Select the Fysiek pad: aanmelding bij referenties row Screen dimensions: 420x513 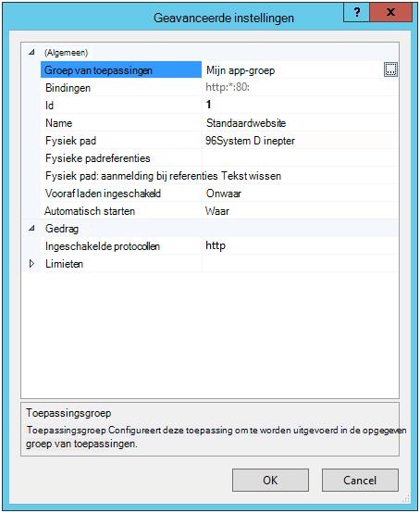coord(219,176)
